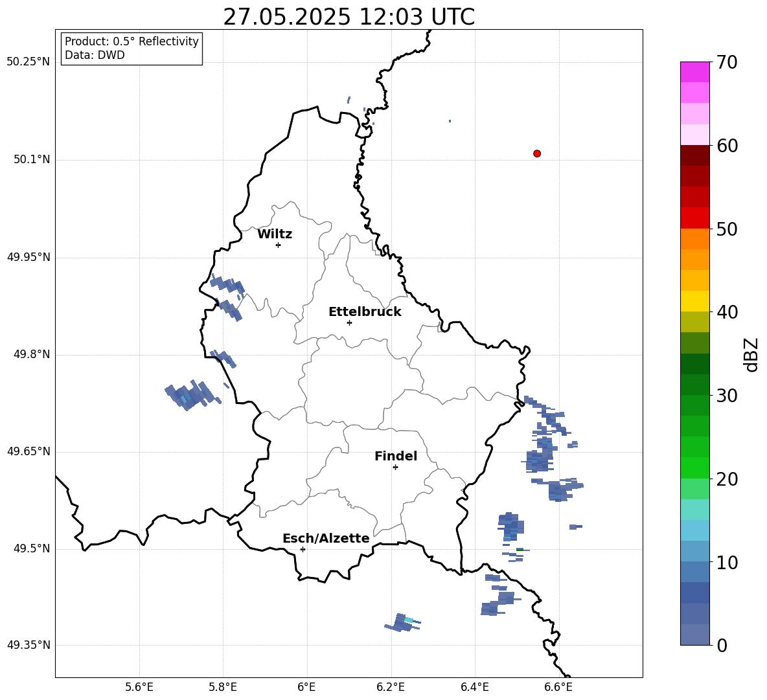Click the 'Wiltz' city label
The image size is (767, 700).
click(275, 234)
